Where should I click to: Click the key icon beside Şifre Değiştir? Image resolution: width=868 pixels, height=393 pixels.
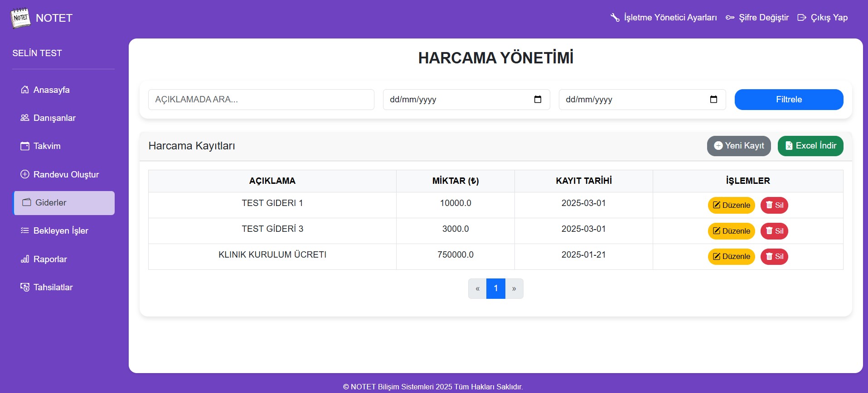pos(730,18)
